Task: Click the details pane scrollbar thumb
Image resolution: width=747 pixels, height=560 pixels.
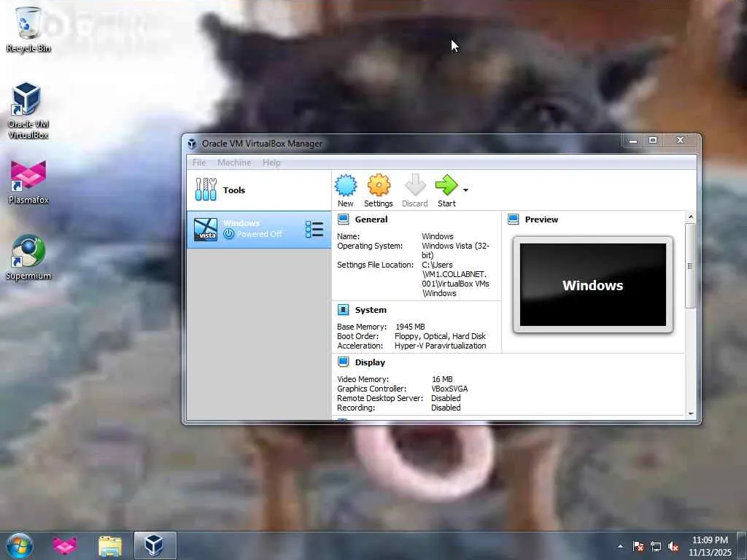Action: (x=690, y=265)
